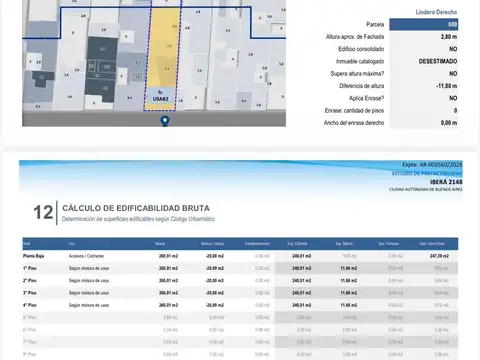Click the Edificio consolidado label

[361, 49]
